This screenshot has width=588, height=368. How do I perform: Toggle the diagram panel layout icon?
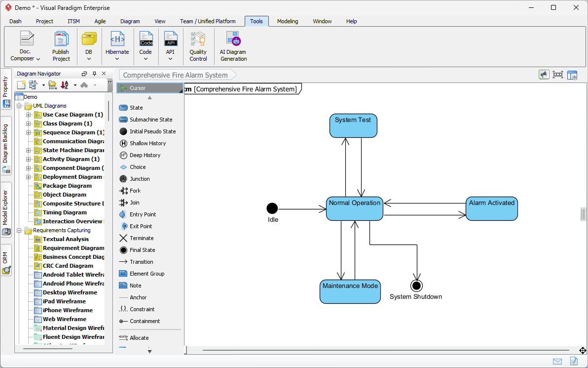click(x=572, y=75)
